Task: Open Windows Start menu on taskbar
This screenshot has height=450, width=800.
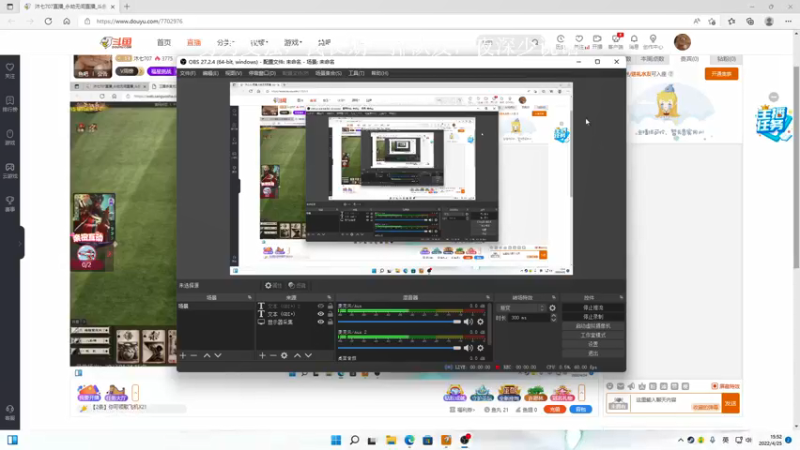Action: [336, 440]
